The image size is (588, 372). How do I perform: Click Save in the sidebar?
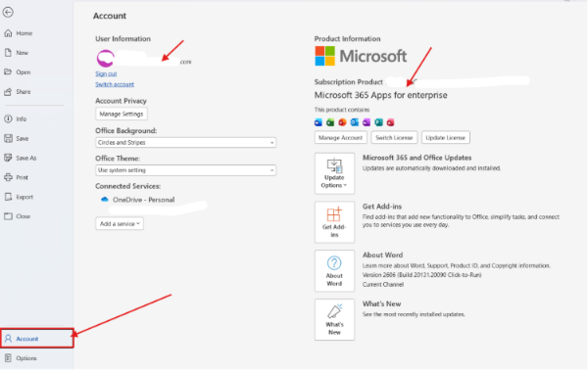click(17, 139)
